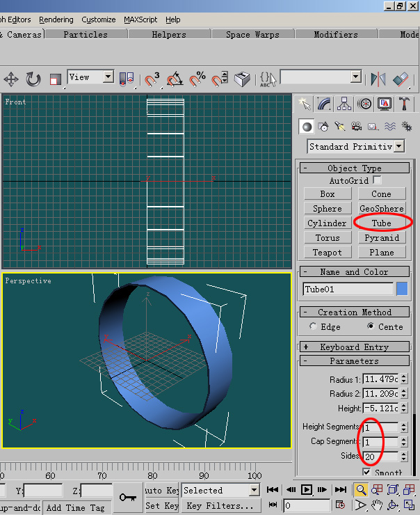
Task: Open the Help menu
Action: click(x=173, y=19)
